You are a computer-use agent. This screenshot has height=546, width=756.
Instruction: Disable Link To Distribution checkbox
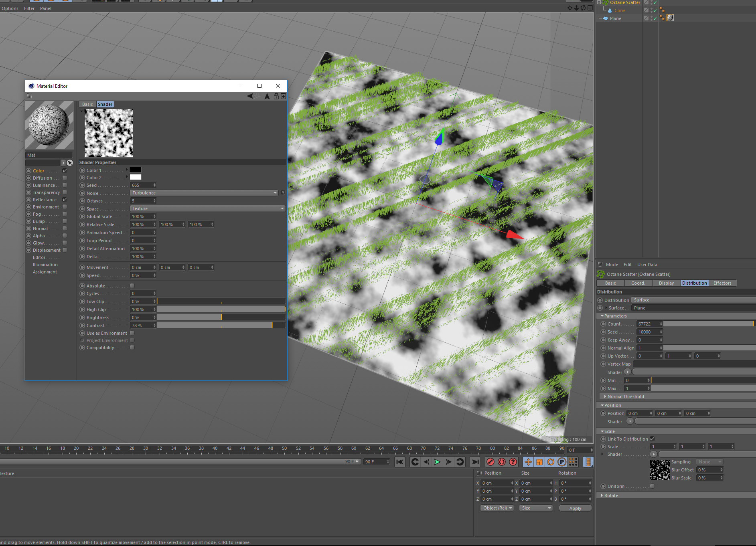652,439
